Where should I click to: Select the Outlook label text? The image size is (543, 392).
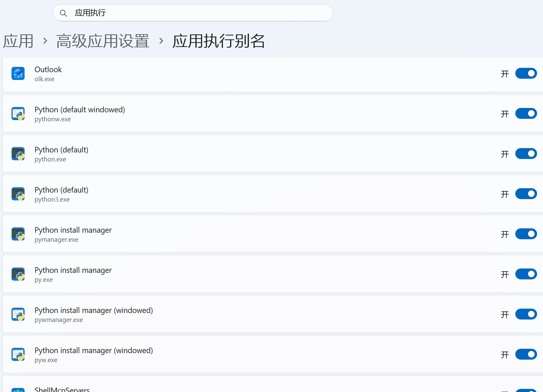48,69
